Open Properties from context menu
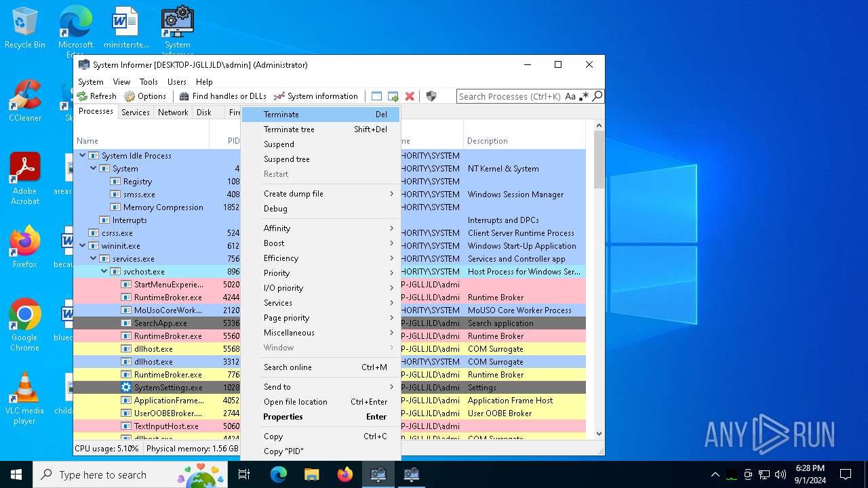 [x=321, y=417]
